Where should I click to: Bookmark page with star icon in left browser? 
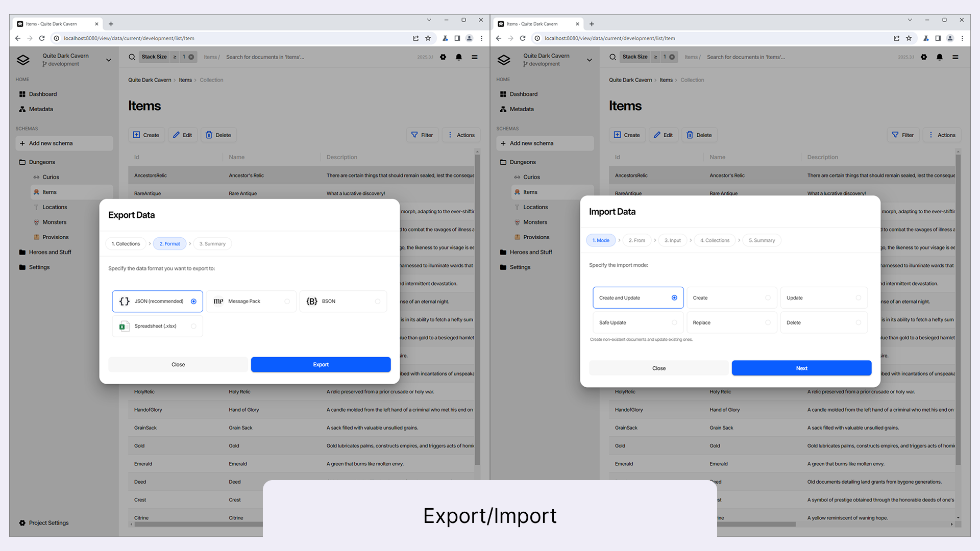pos(428,38)
